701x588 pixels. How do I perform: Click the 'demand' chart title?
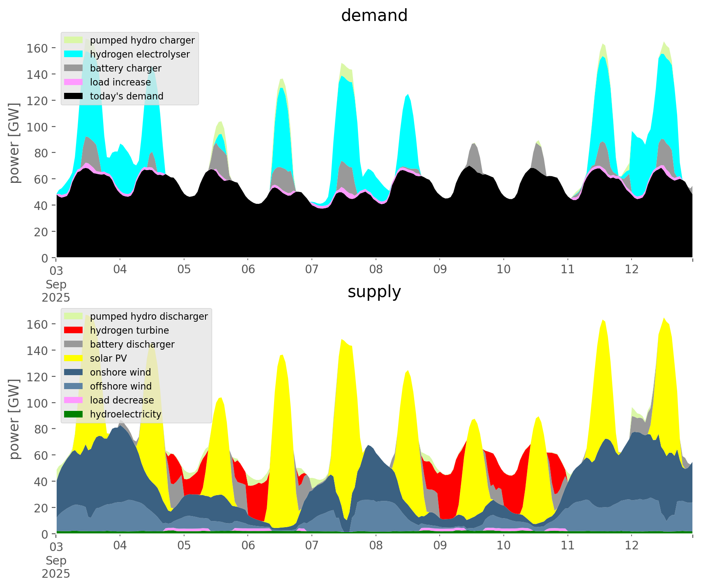374,16
